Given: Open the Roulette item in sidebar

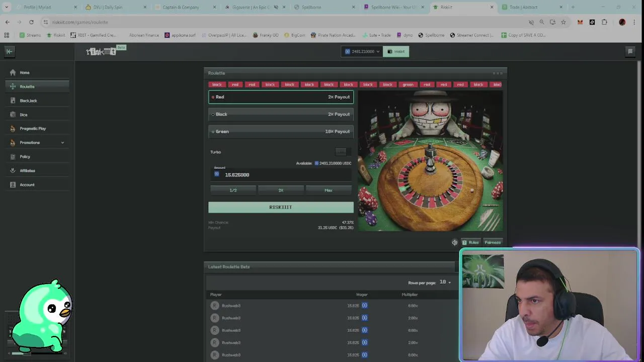Looking at the screenshot, I should click(38, 86).
